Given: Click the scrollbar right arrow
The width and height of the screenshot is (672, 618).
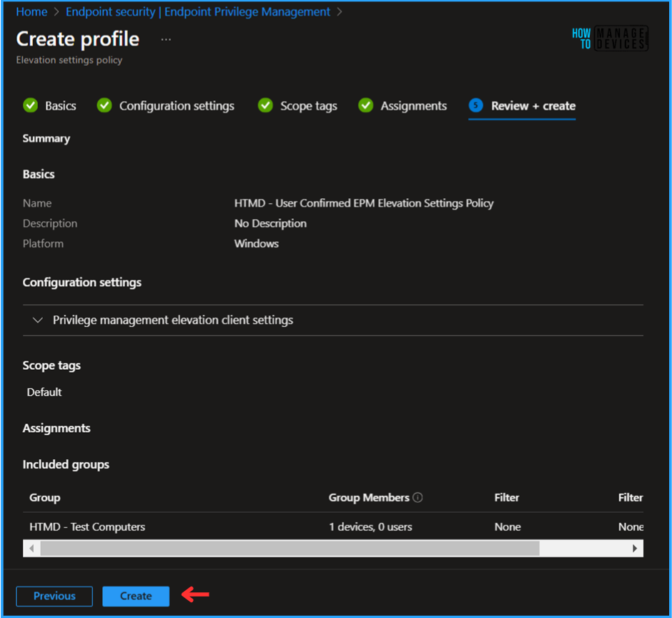Looking at the screenshot, I should (635, 548).
